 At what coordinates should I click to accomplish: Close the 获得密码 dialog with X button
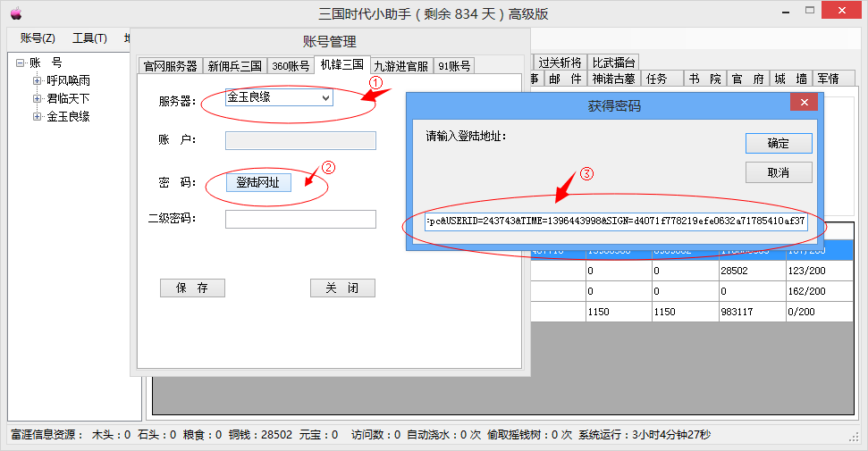[x=806, y=104]
